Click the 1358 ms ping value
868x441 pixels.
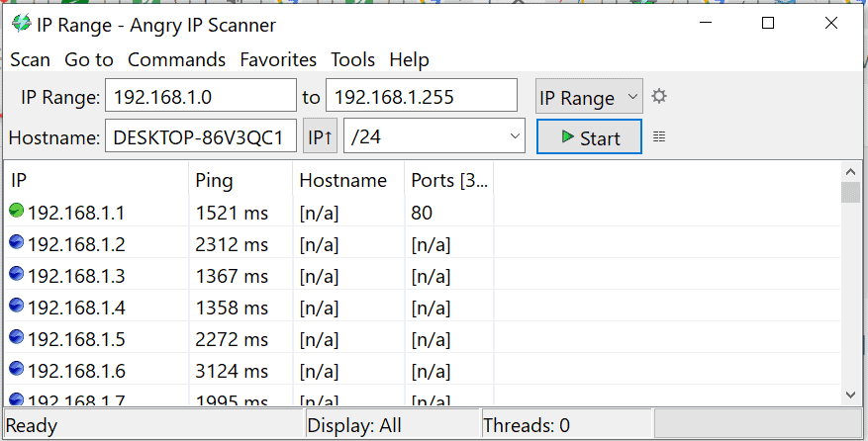click(x=232, y=308)
